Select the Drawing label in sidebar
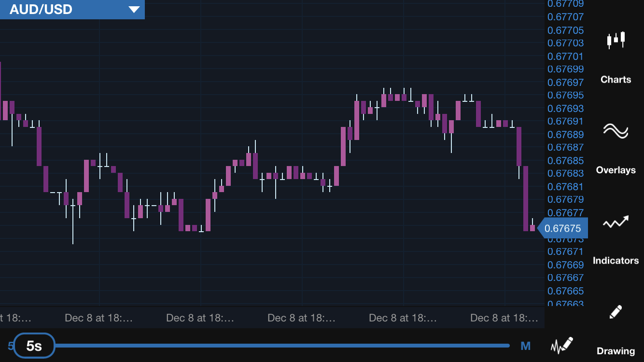The image size is (644, 362). click(x=616, y=351)
